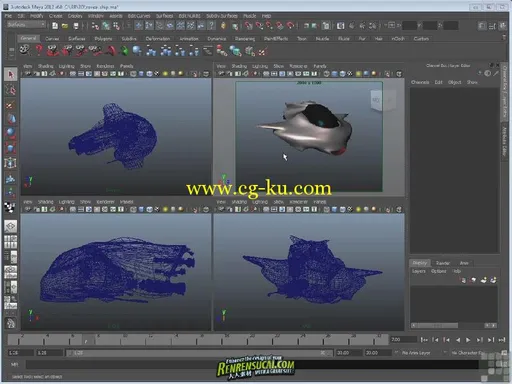Screen dimensions: 512x384
Task: Choose the Soft Modification tool
Action: (x=11, y=179)
